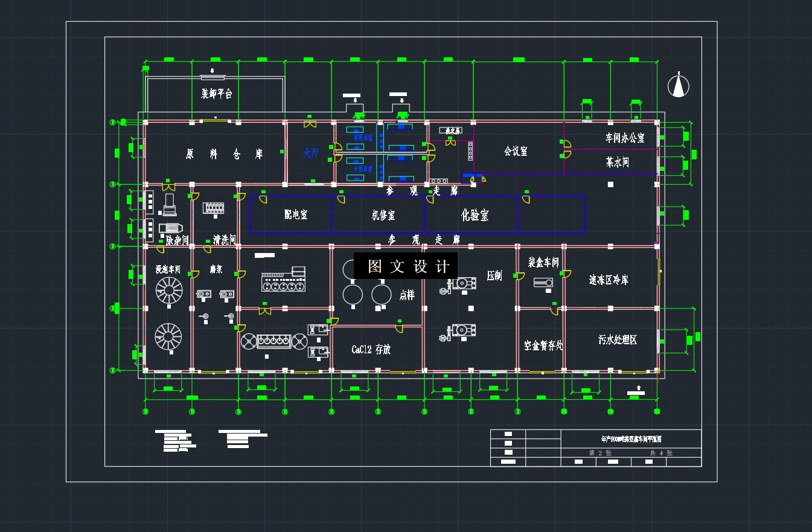
Task: Select the '机修室' room label
Action: [x=383, y=215]
